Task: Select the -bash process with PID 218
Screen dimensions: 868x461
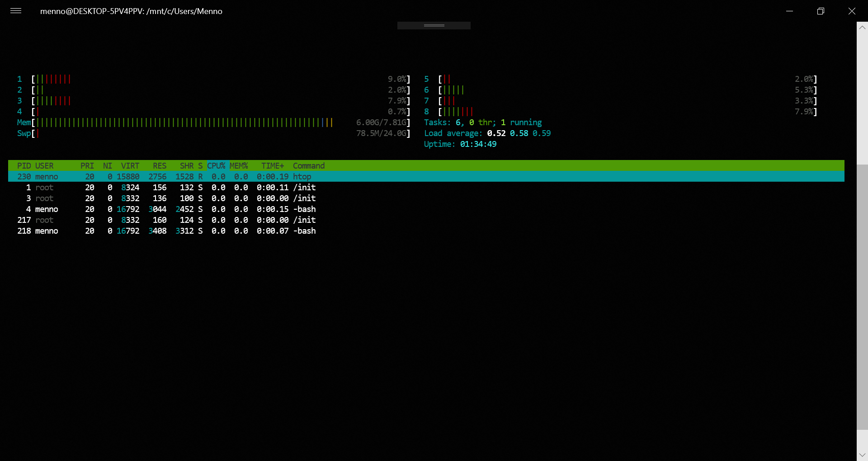Action: pyautogui.click(x=181, y=230)
